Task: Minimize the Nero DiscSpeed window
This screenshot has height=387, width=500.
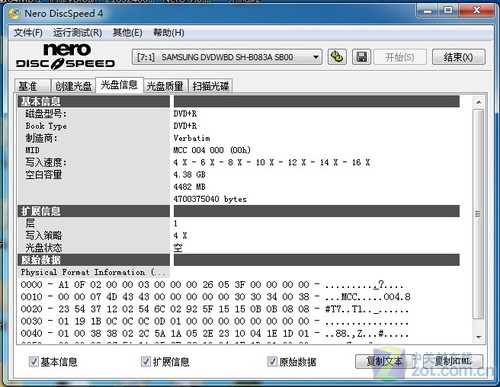Action: (x=427, y=11)
